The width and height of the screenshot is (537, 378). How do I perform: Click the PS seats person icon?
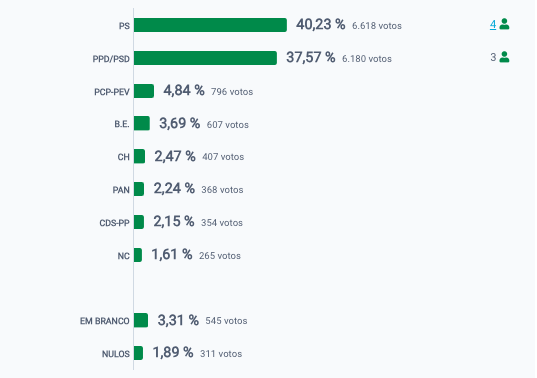pos(504,24)
